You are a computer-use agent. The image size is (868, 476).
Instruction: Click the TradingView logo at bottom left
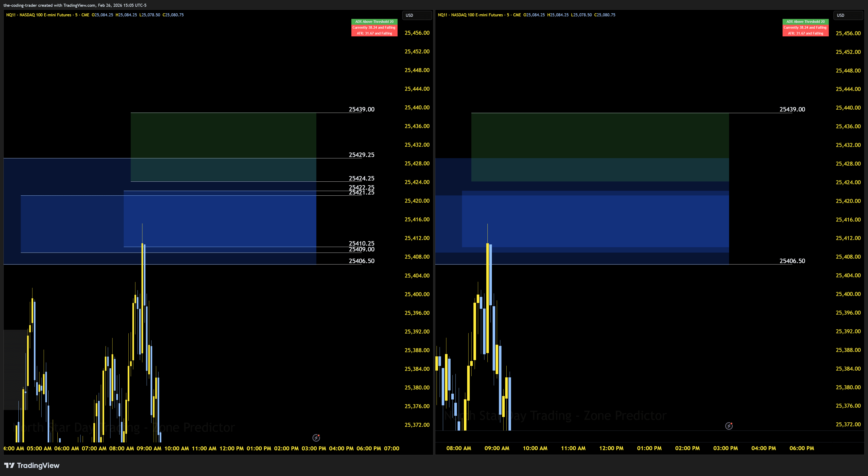32,465
